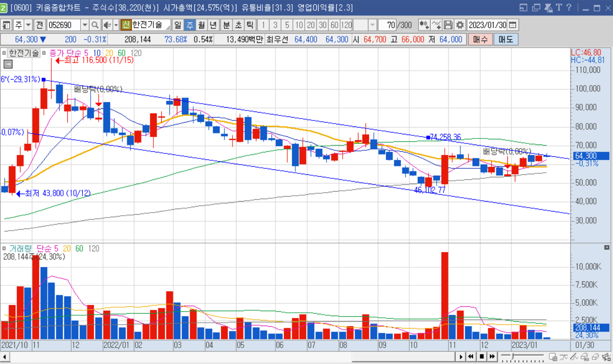Click the fast-forward replay button
The width and height of the screenshot is (613, 364).
pyautogui.click(x=492, y=357)
